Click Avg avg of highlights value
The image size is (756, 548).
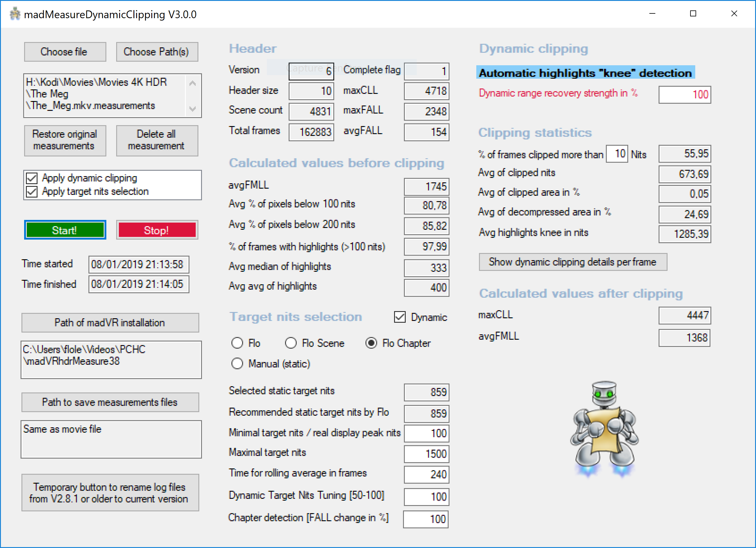(x=426, y=288)
